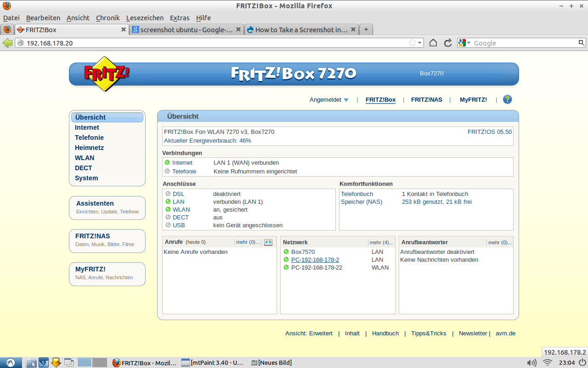Open the blue help question mark icon
The image size is (588, 368).
(x=507, y=99)
